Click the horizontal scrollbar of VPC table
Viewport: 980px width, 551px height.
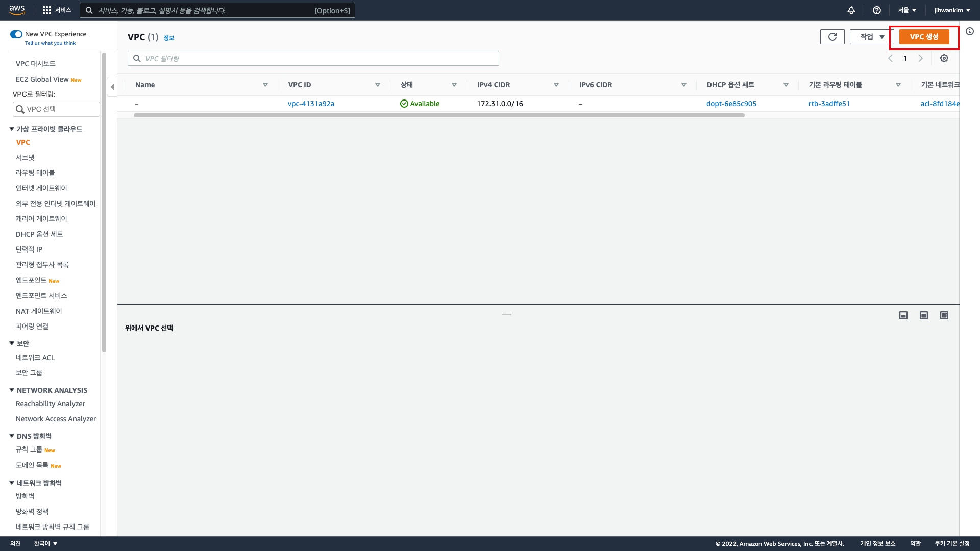(439, 115)
